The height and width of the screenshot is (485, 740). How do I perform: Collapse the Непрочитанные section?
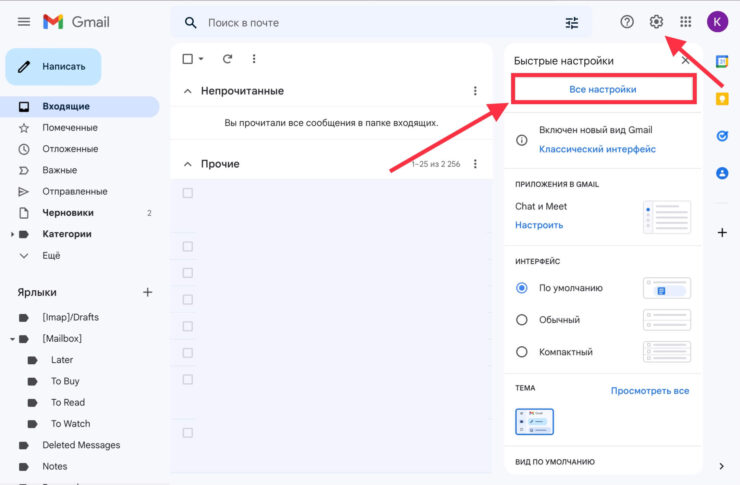click(187, 91)
